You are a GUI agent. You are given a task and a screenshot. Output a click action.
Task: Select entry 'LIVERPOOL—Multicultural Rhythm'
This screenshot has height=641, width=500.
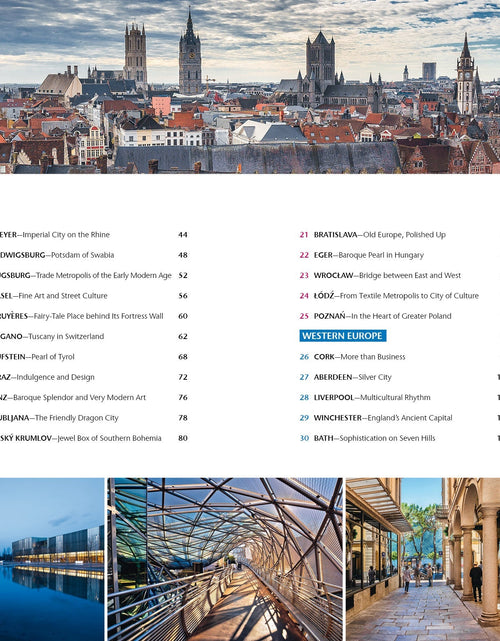pos(372,397)
